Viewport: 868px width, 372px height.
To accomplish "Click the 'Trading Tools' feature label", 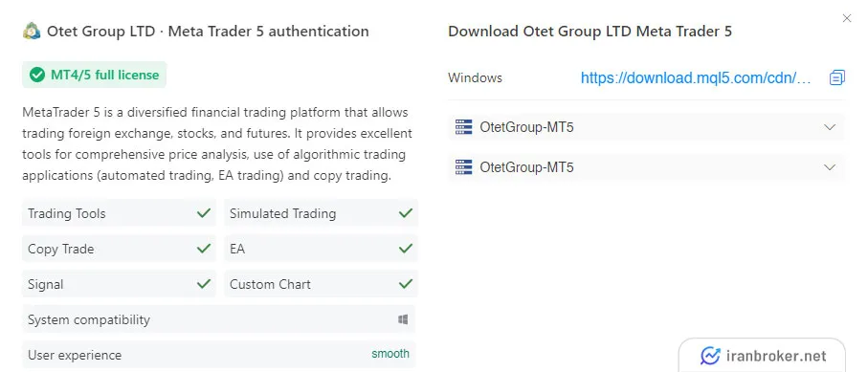I will coord(66,213).
